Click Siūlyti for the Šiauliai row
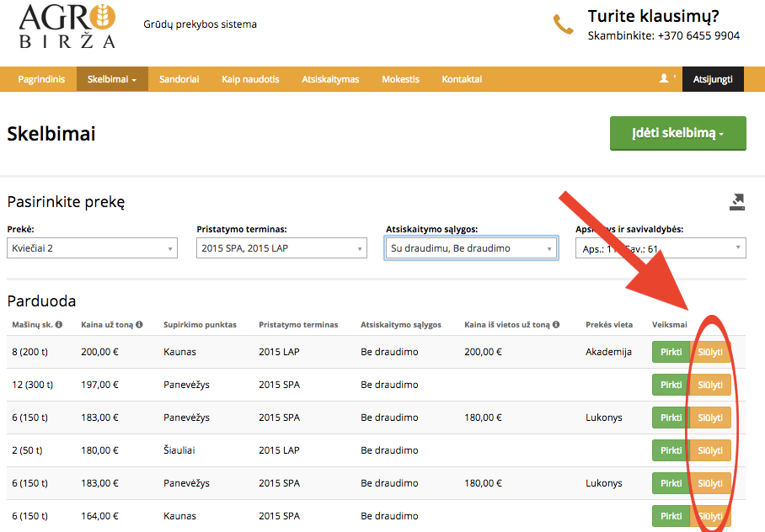This screenshot has width=765, height=532. [710, 450]
